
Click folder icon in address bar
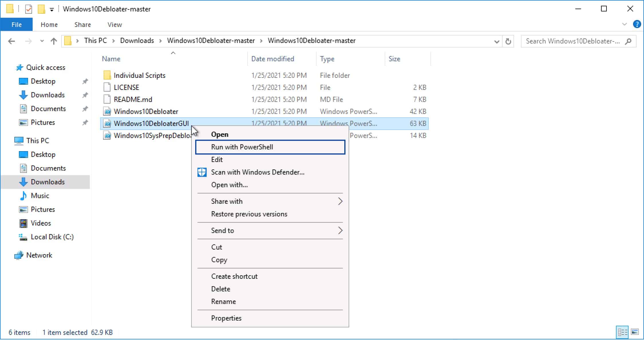click(x=68, y=41)
